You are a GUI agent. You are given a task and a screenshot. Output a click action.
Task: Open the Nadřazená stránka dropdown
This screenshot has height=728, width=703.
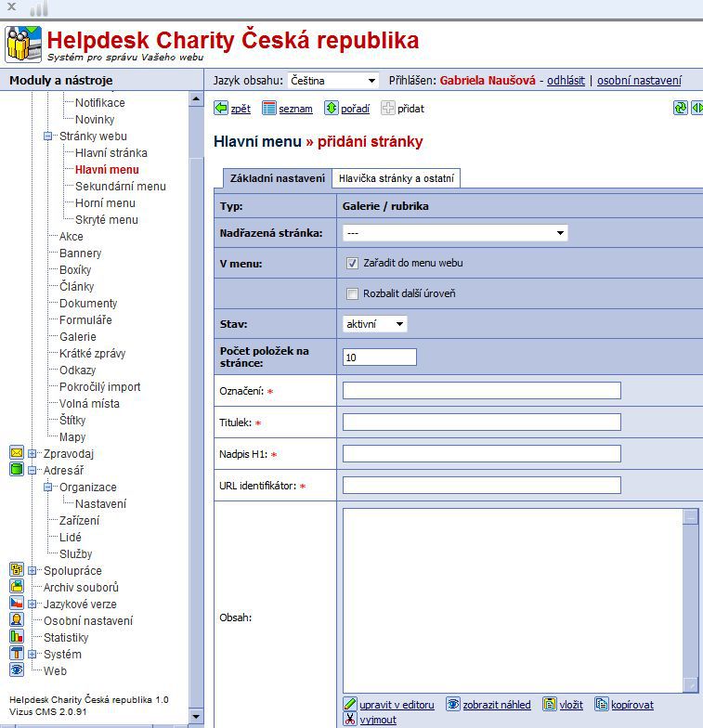pos(455,232)
